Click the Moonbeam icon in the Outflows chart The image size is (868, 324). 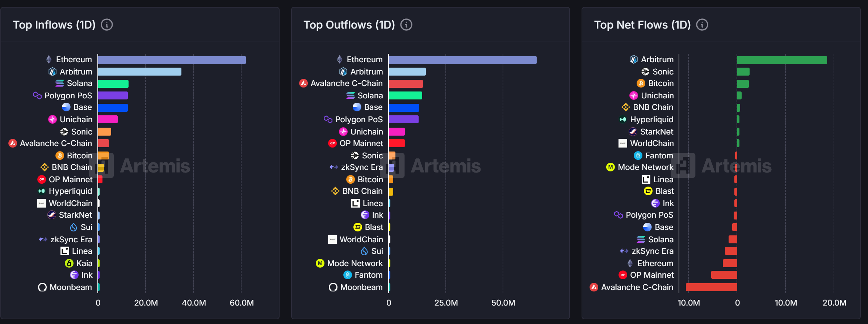click(333, 287)
